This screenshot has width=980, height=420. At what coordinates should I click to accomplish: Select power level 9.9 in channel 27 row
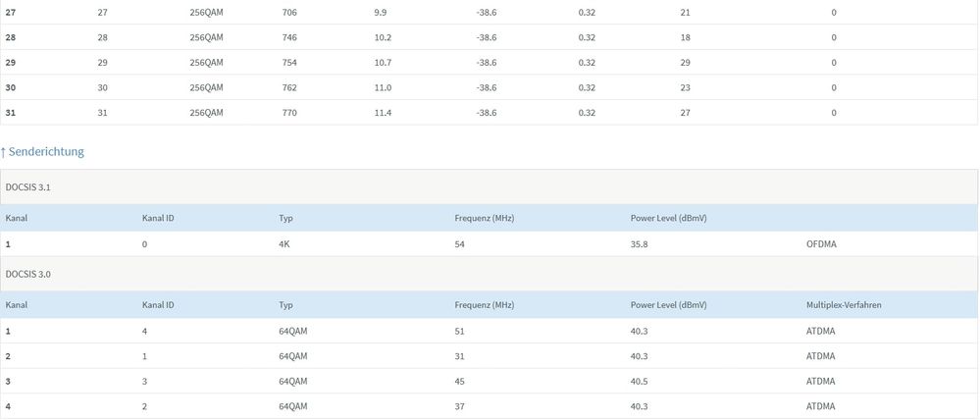380,13
